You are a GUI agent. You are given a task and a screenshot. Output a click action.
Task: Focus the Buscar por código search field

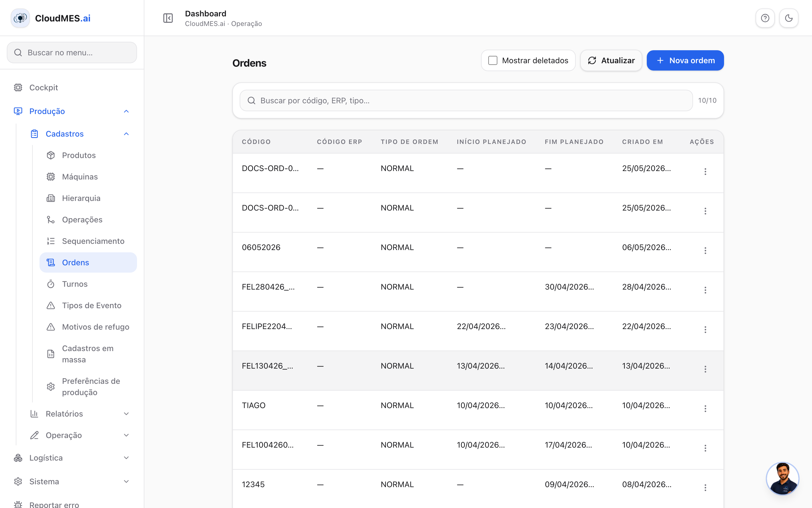pos(466,100)
